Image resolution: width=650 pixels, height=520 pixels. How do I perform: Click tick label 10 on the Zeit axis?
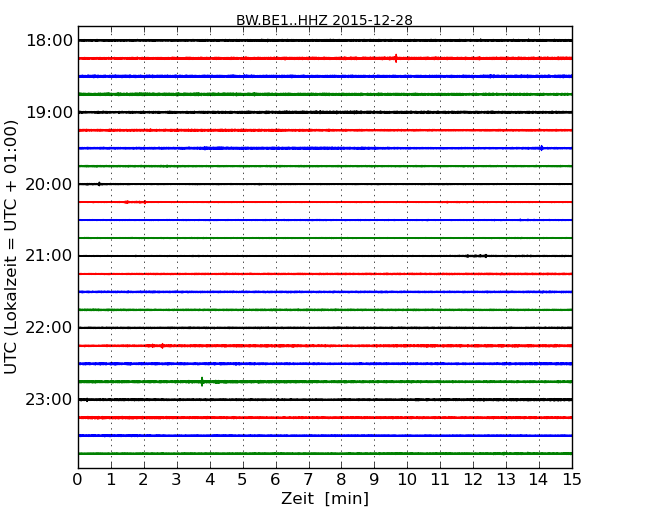(407, 479)
